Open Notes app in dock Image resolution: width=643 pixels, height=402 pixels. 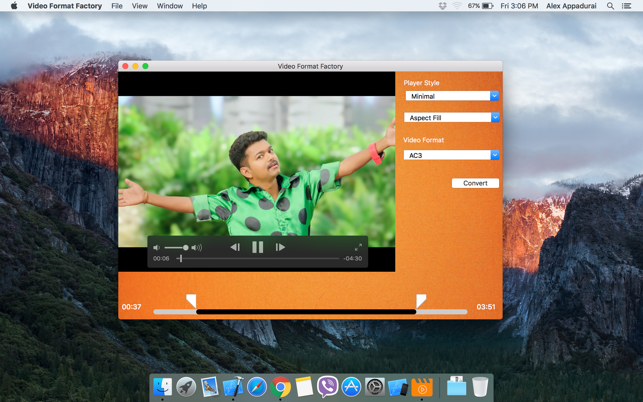304,387
